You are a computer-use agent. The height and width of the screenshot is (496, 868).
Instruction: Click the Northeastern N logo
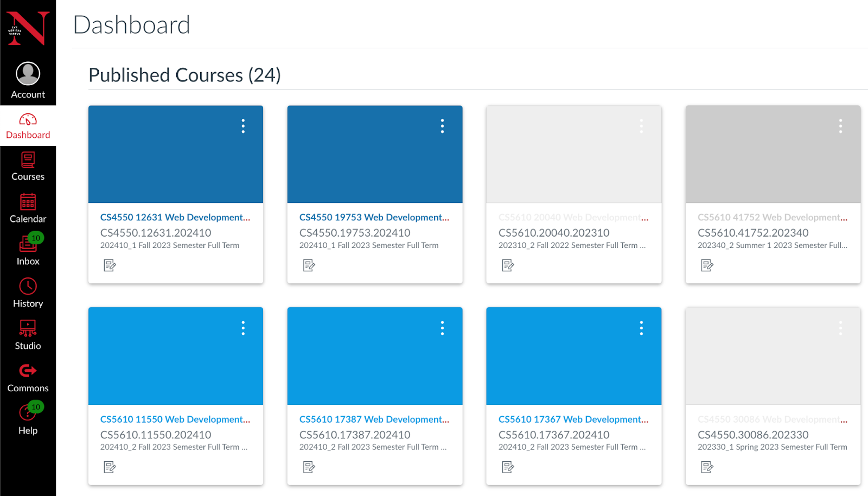28,28
